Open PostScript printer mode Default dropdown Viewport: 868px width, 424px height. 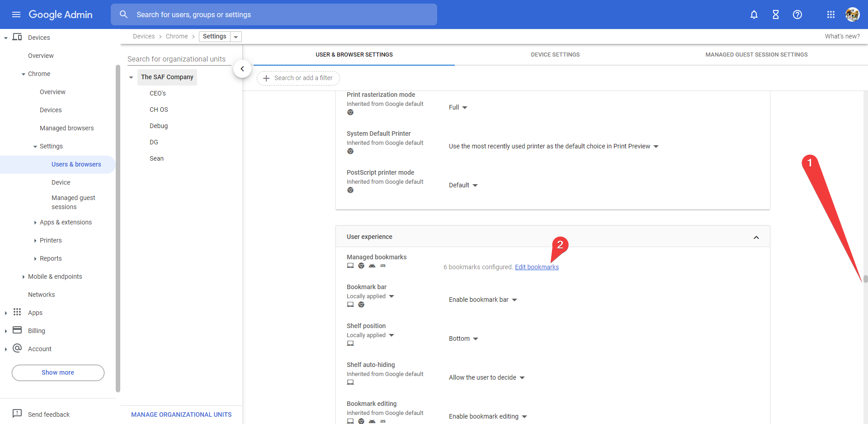tap(463, 185)
